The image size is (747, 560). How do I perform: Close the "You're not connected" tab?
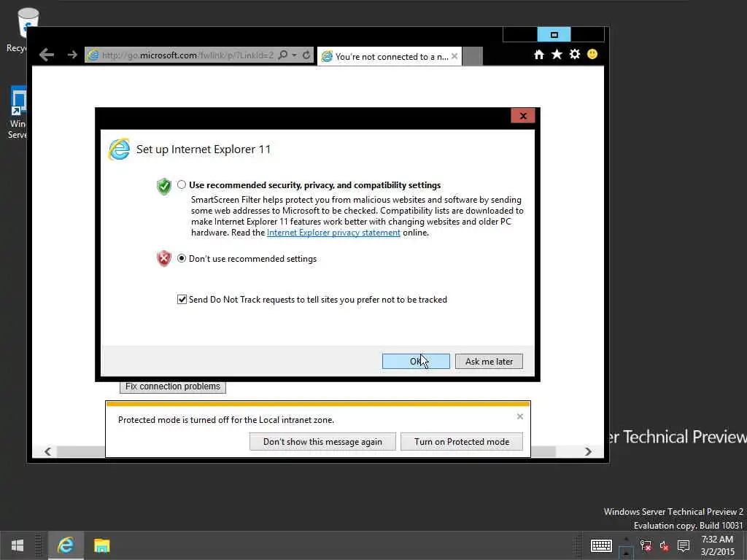pyautogui.click(x=454, y=56)
